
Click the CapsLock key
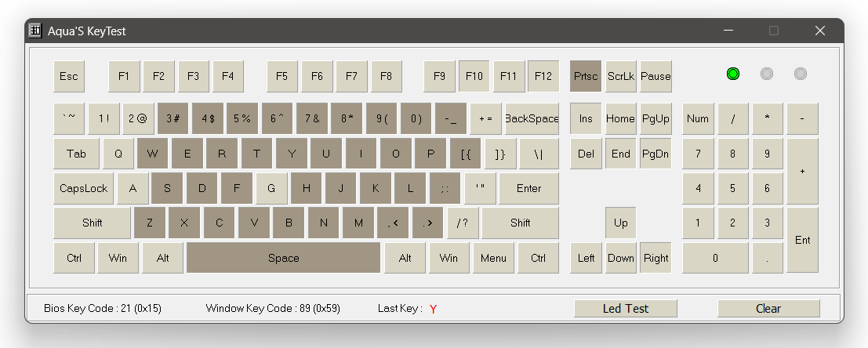click(84, 189)
